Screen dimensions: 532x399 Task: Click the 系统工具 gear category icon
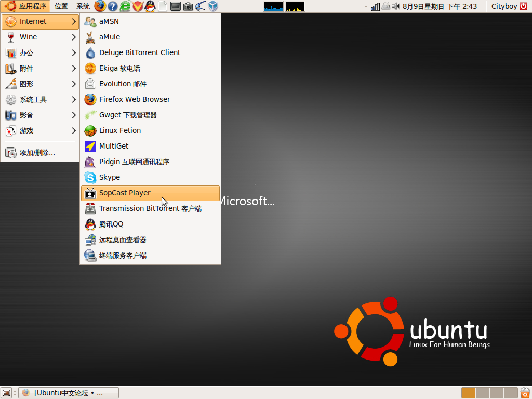pos(11,99)
